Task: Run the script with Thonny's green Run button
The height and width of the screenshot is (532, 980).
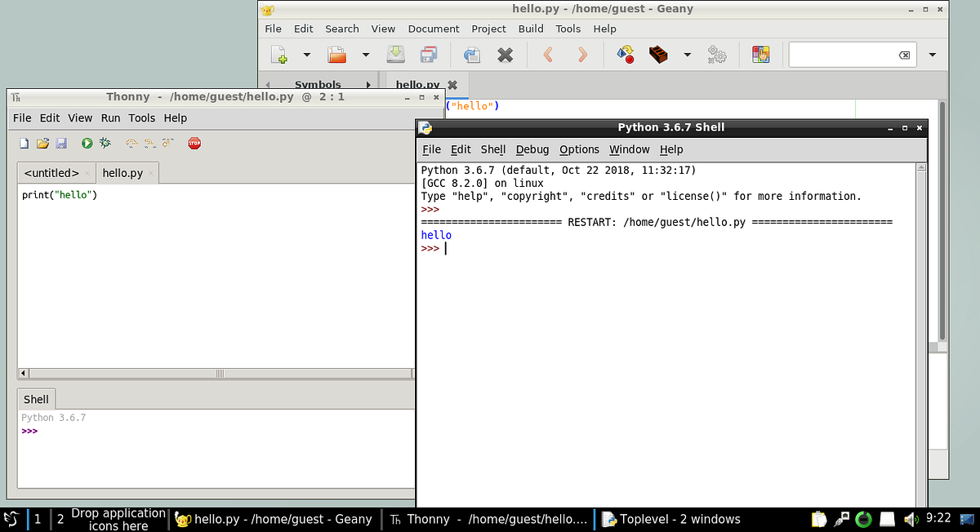Action: tap(86, 143)
